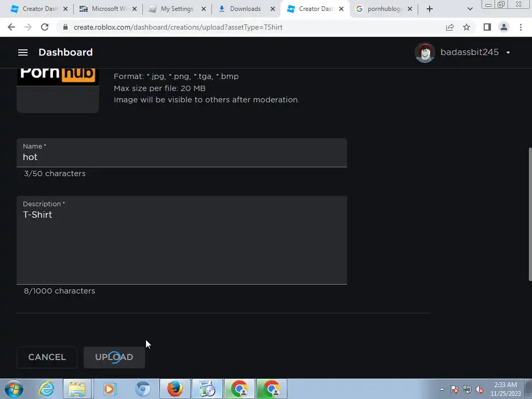Viewport: 532px width, 399px height.
Task: Open the Chrome profile icon
Action: click(504, 27)
